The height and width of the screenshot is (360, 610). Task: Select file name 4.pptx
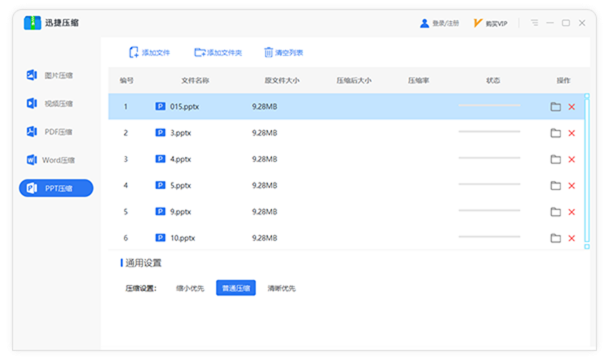coord(181,159)
